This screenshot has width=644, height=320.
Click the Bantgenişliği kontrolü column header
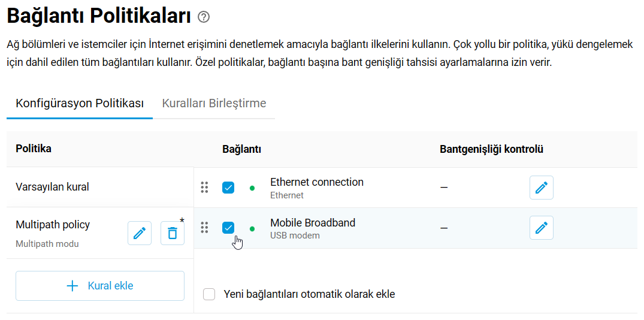(x=492, y=149)
